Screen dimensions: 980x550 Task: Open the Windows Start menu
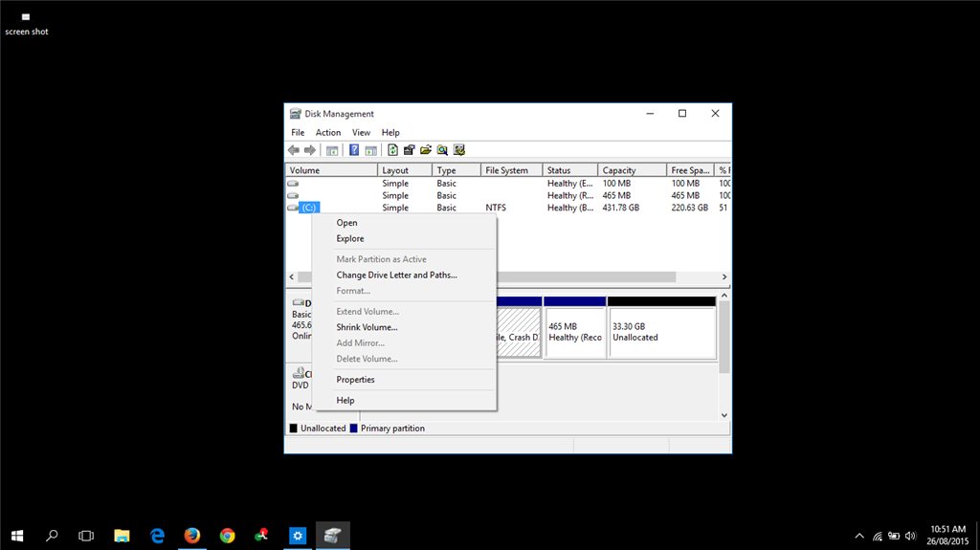[17, 536]
